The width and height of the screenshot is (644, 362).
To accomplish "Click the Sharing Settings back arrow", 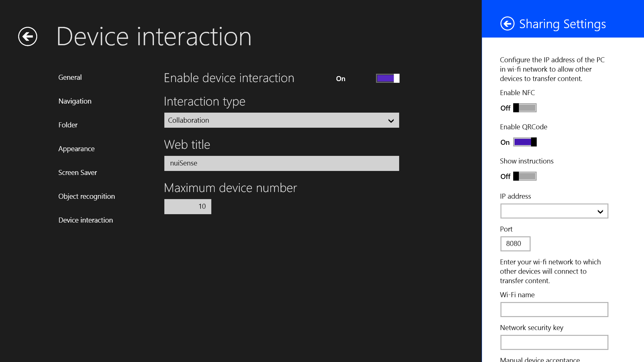I will (x=507, y=24).
